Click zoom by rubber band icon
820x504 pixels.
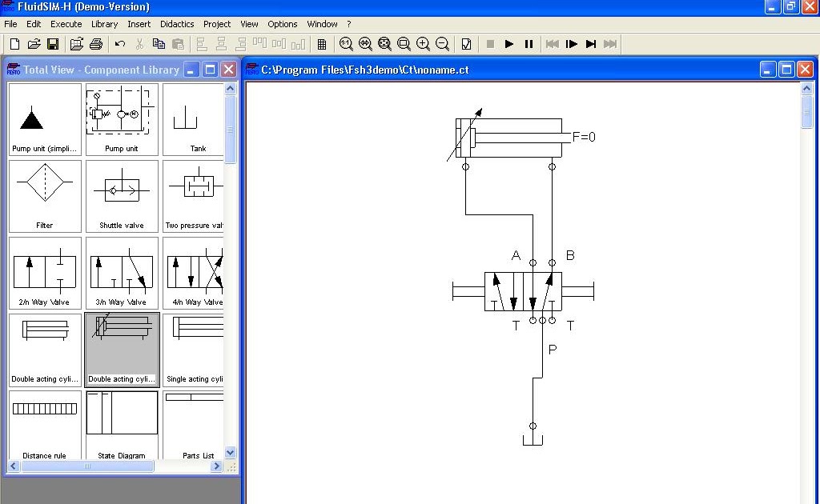pyautogui.click(x=404, y=44)
